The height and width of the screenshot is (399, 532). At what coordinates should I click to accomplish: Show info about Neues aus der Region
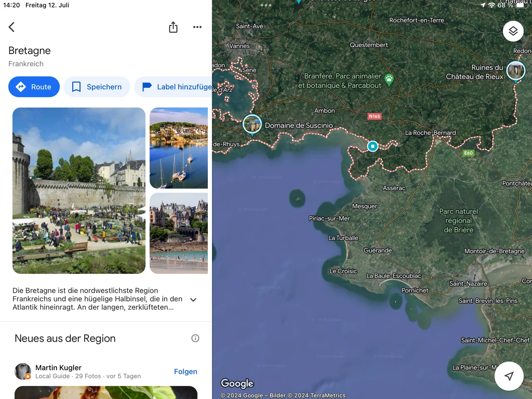(195, 338)
